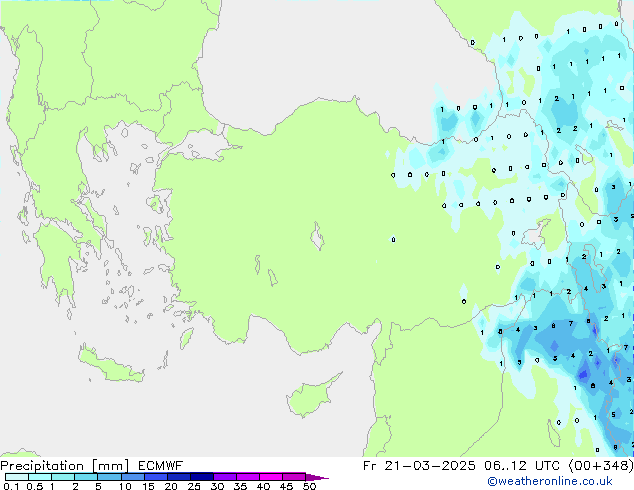Click the 5–10 mm legend color swatch
Image resolution: width=634 pixels, height=490 pixels.
tap(109, 477)
